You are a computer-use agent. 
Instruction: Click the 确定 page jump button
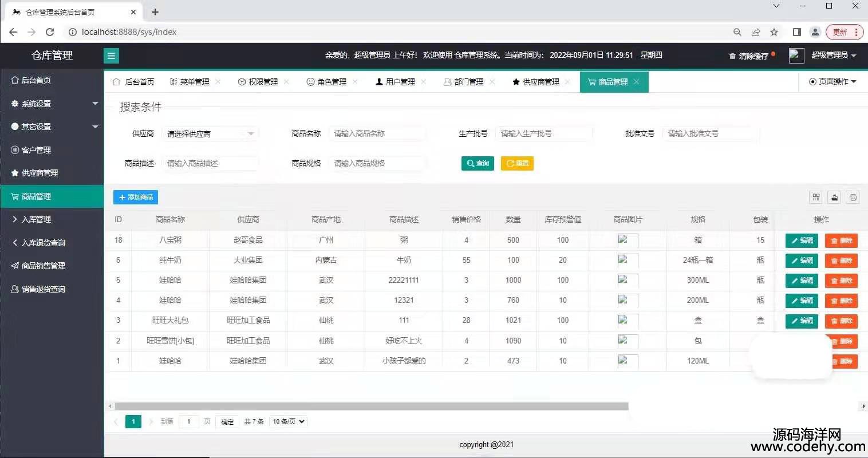pos(227,421)
